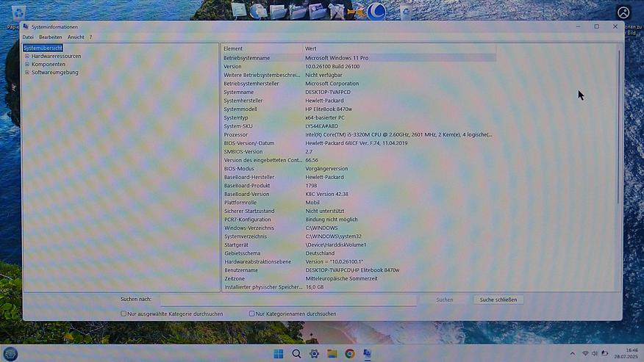
Task: Click the Suchen nach input field
Action: coord(288,300)
